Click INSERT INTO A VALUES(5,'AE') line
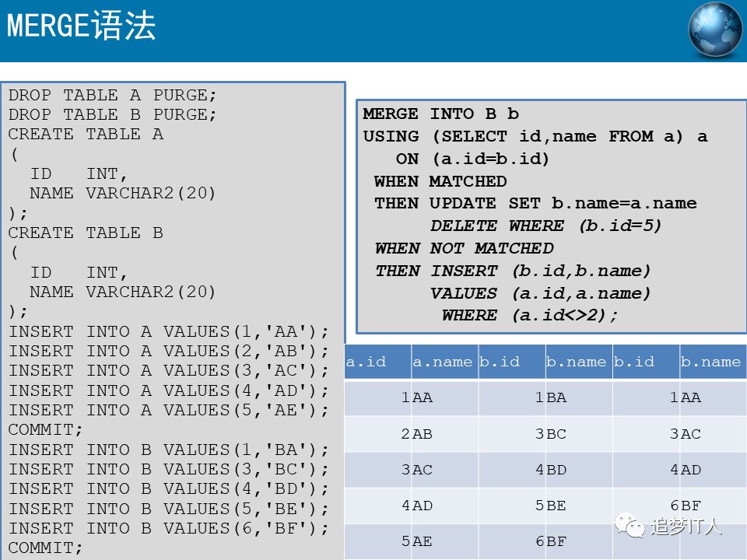Image resolution: width=747 pixels, height=560 pixels. 169,410
